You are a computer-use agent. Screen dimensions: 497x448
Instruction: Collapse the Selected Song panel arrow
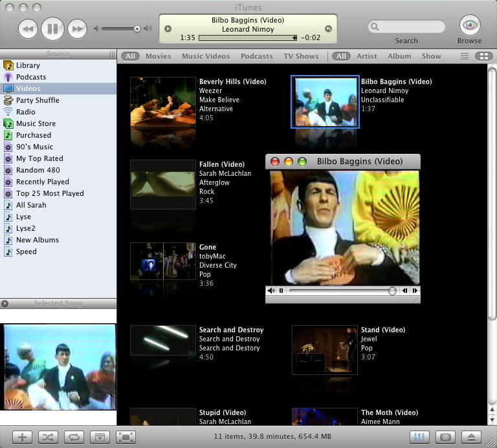[x=5, y=304]
